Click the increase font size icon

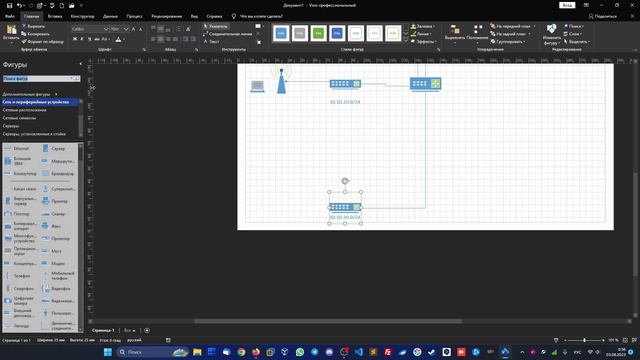(133, 29)
